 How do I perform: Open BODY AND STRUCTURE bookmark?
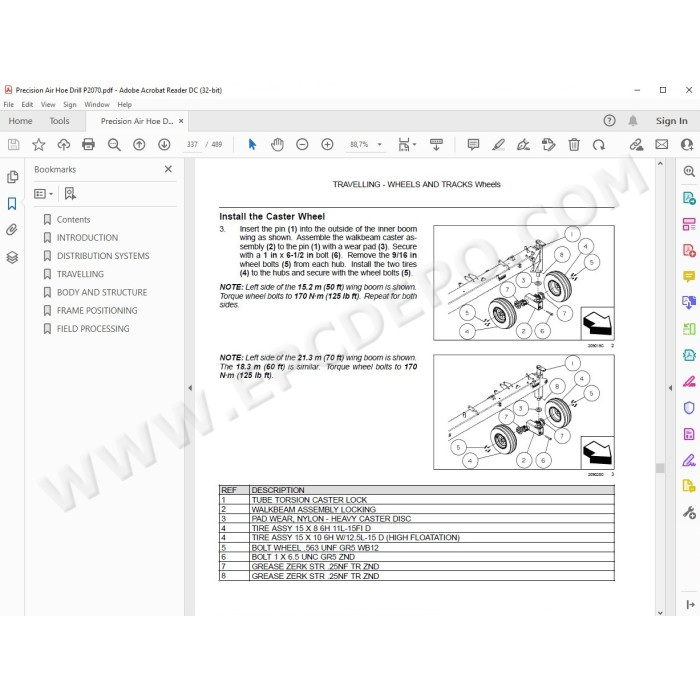pyautogui.click(x=102, y=292)
